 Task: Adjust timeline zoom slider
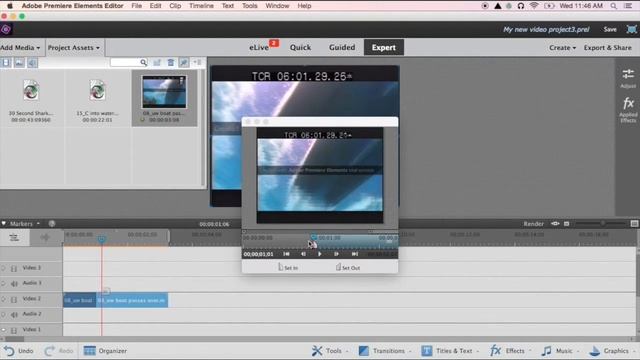[x=602, y=224]
